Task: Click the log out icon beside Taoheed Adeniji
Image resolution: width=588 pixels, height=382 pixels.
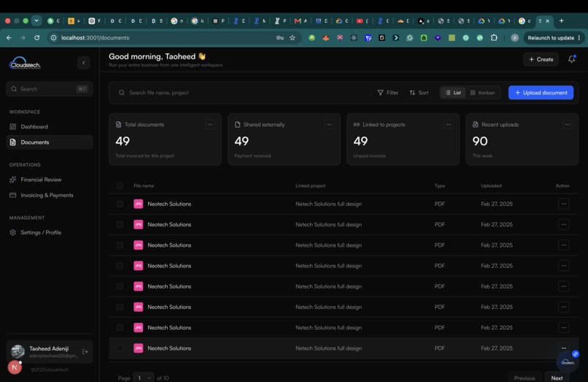Action: [x=85, y=351]
